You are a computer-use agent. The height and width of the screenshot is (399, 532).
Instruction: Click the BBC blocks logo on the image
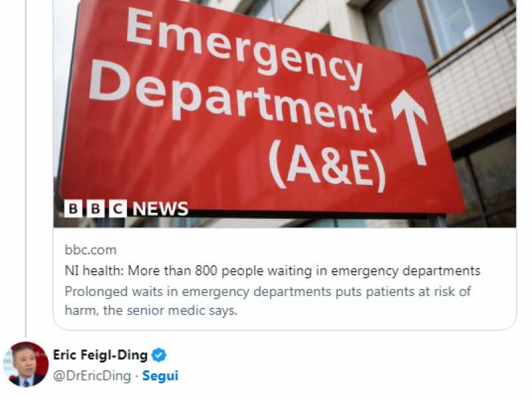[95, 209]
